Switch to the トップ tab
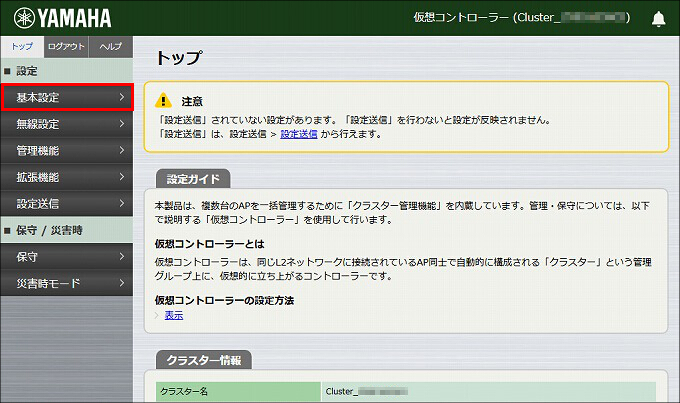The image size is (680, 403). click(x=22, y=46)
